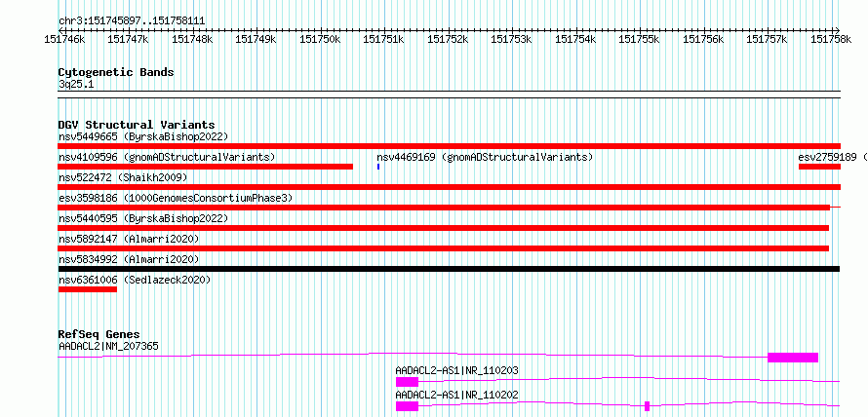Click the 151755k ruler tick label
This screenshot has height=417, width=868.
[640, 39]
